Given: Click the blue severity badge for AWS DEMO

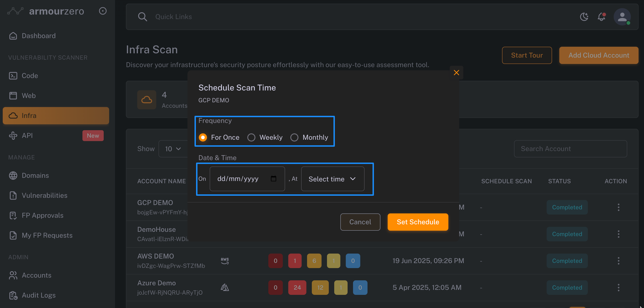Looking at the screenshot, I should click(x=353, y=261).
